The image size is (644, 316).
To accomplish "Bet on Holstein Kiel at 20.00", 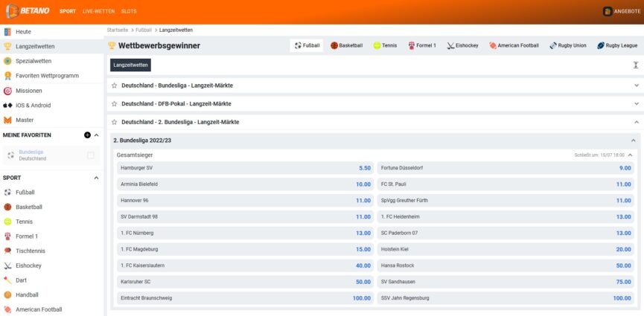I will coord(506,249).
